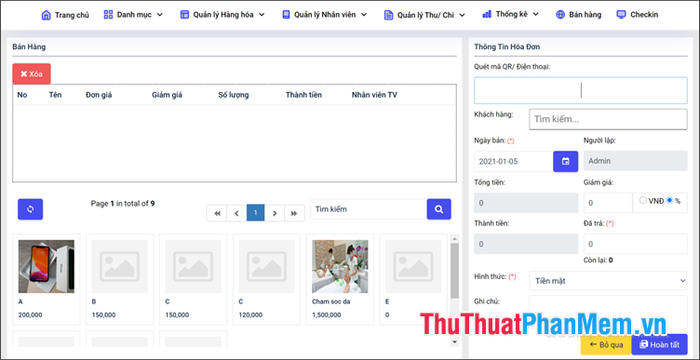Image resolution: width=700 pixels, height=360 pixels.
Task: Click the Tên column header
Action: point(55,95)
